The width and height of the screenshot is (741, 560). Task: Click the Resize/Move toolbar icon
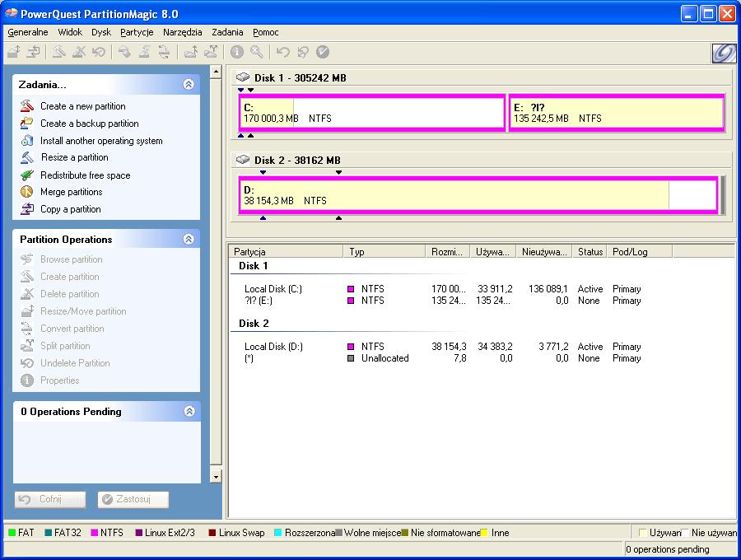[x=14, y=52]
